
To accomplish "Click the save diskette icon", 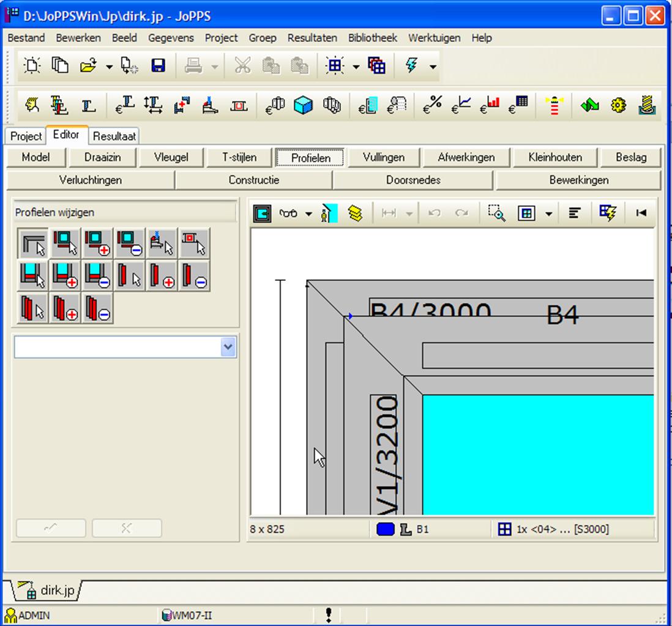I will click(158, 66).
